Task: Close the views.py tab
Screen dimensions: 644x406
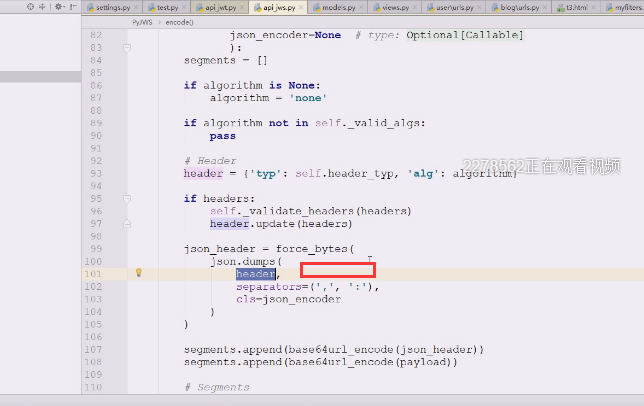Action: tap(414, 7)
